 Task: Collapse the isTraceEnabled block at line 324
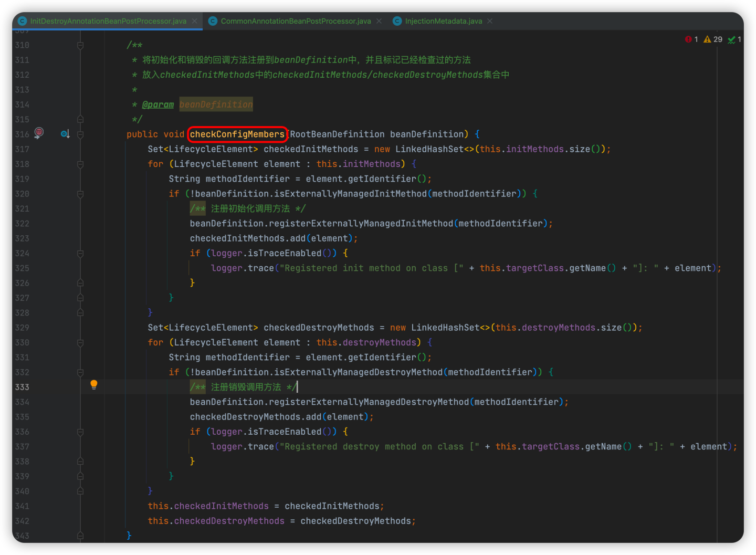80,254
